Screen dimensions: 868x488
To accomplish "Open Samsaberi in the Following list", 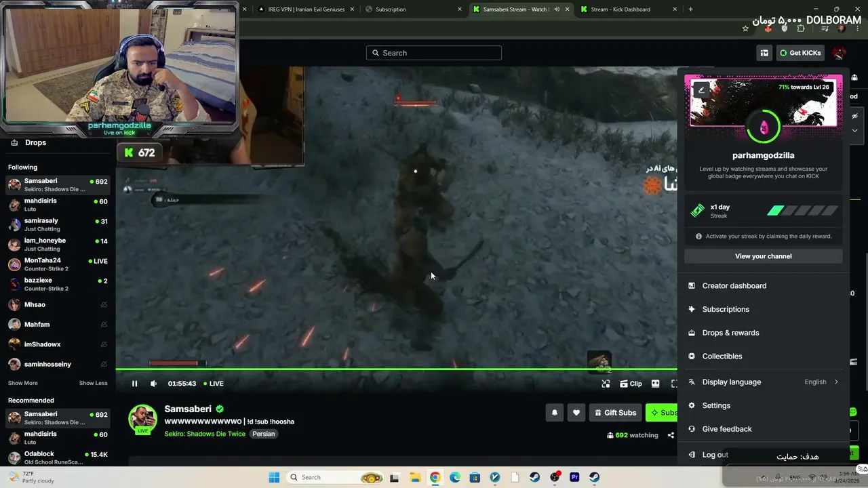I will (x=58, y=185).
